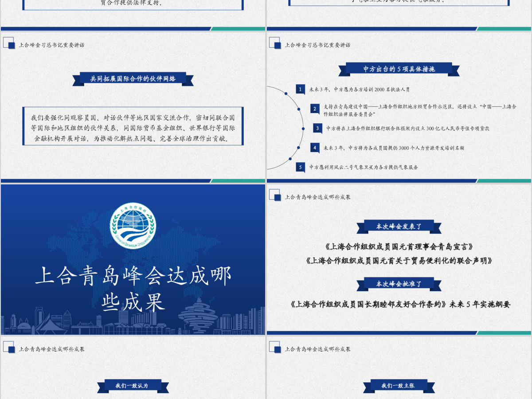Click the SCO globe emblem logo
532x399 pixels.
[x=133, y=226]
